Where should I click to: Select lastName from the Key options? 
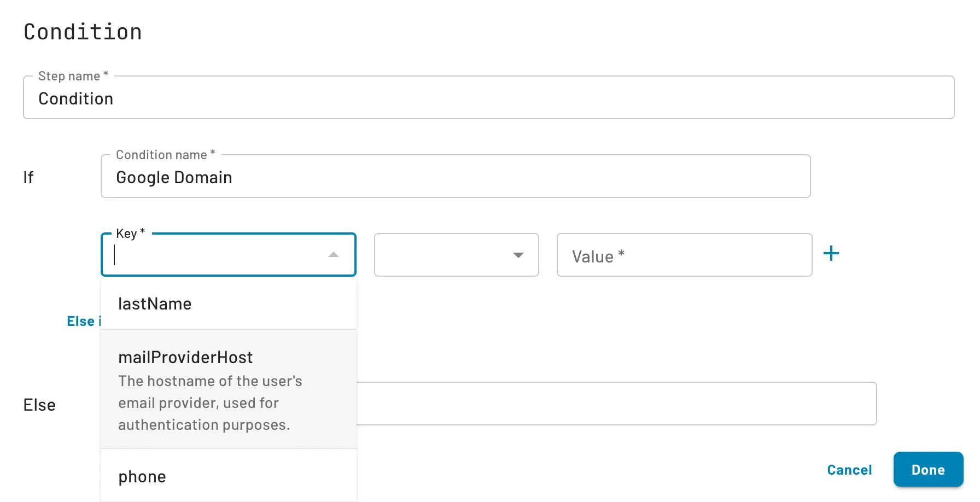tap(155, 303)
